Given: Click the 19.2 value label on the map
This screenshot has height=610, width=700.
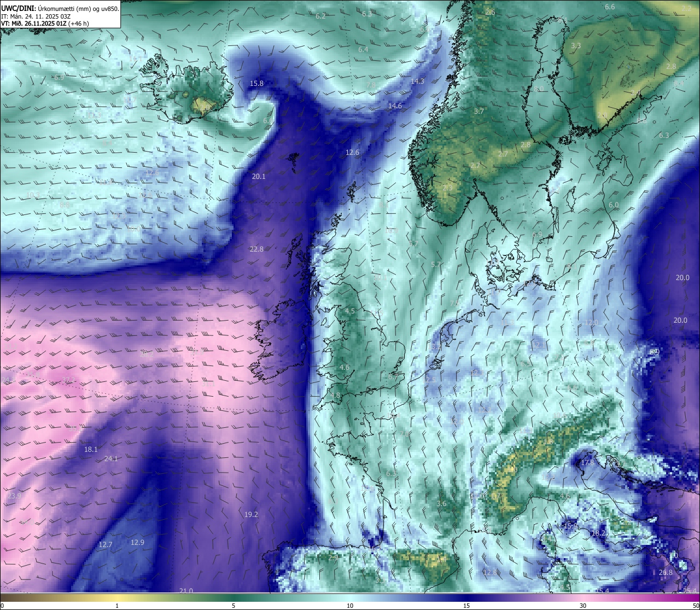Looking at the screenshot, I should [x=251, y=514].
